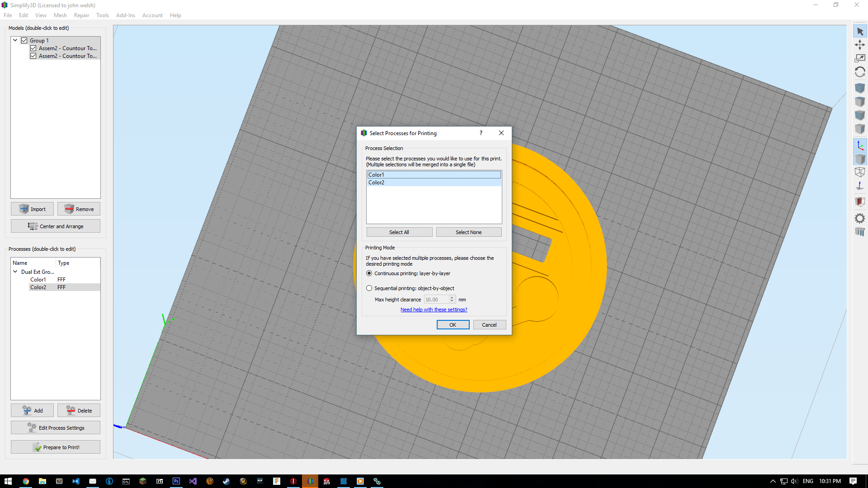Open the Minecraft taskbar icon

point(143,481)
